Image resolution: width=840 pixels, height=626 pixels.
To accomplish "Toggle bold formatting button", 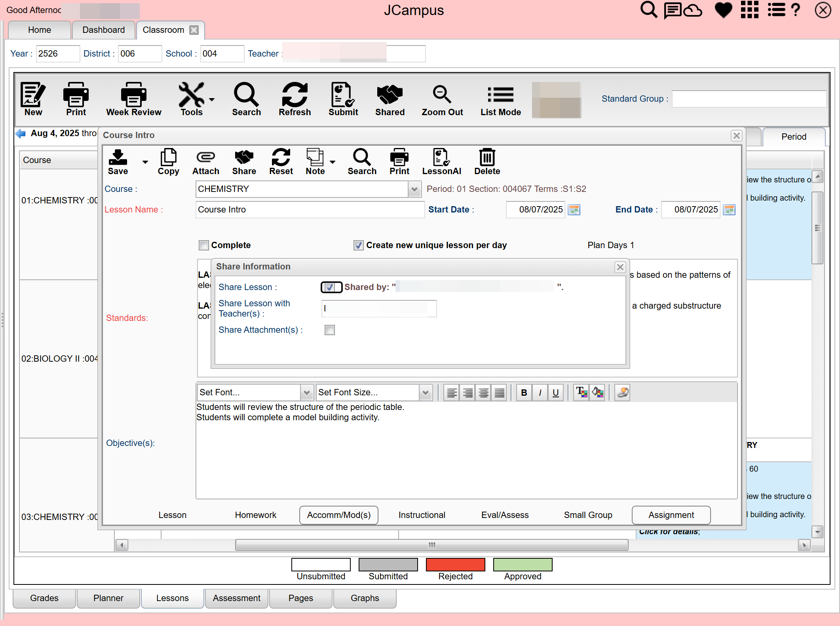I will click(524, 393).
